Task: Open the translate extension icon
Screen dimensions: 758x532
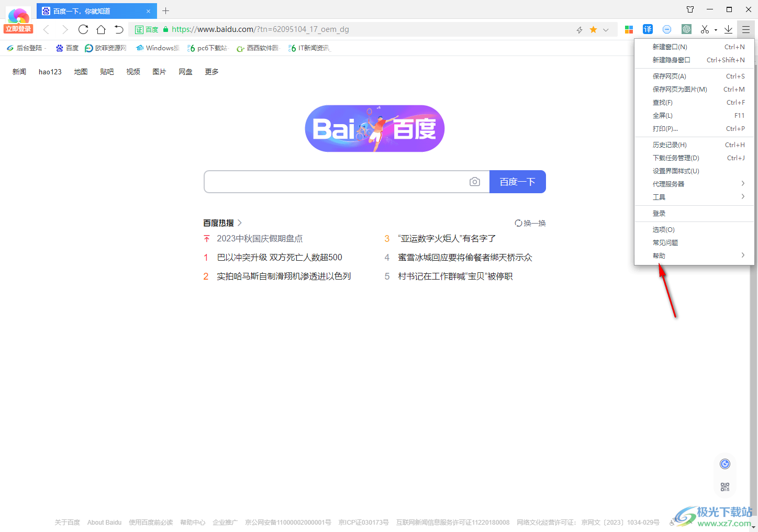Action: pyautogui.click(x=648, y=29)
